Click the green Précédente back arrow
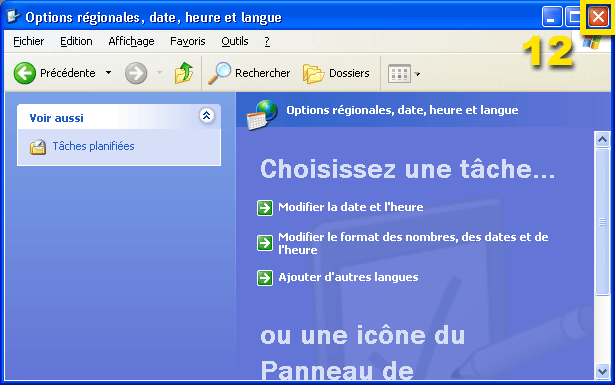 [x=25, y=73]
